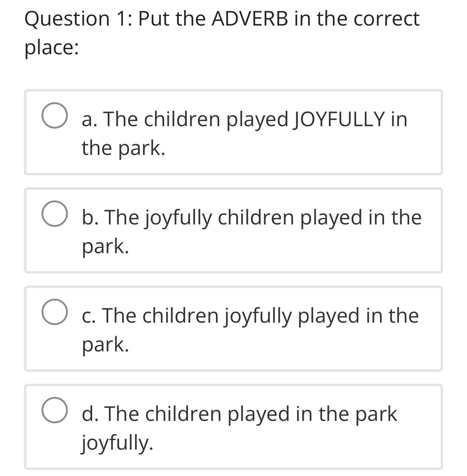Click the answer card for option c

(234, 327)
